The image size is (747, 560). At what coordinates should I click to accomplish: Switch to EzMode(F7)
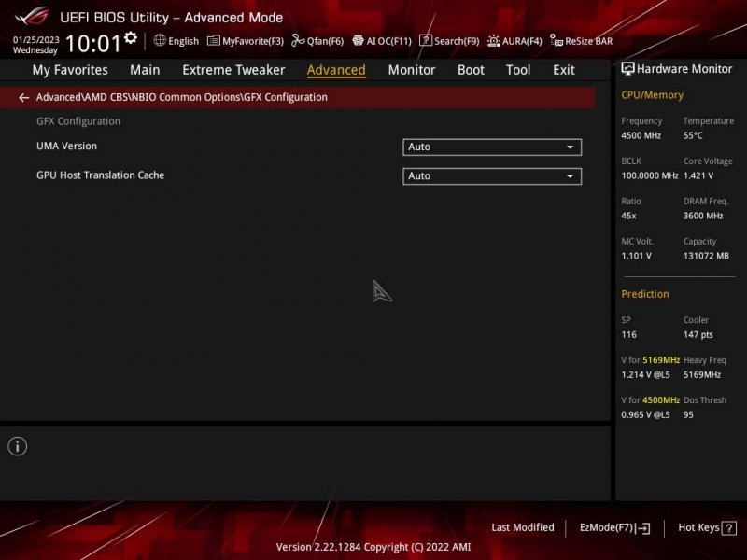[614, 528]
